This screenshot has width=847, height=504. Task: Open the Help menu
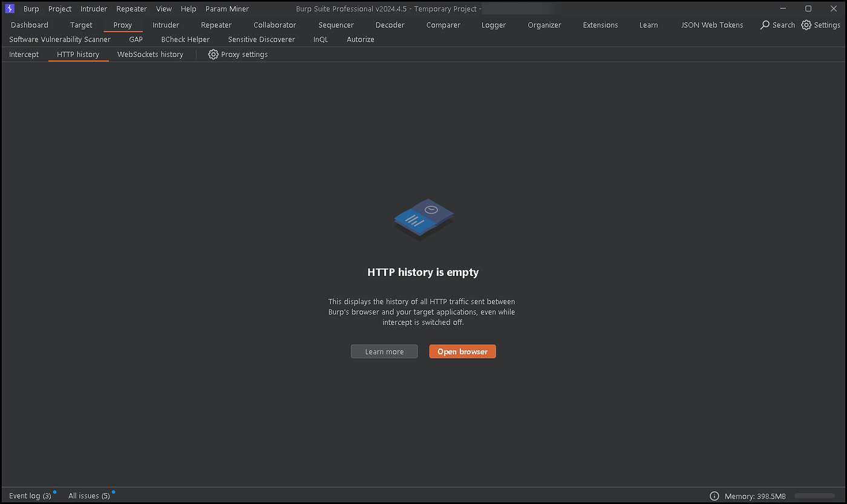(x=188, y=9)
